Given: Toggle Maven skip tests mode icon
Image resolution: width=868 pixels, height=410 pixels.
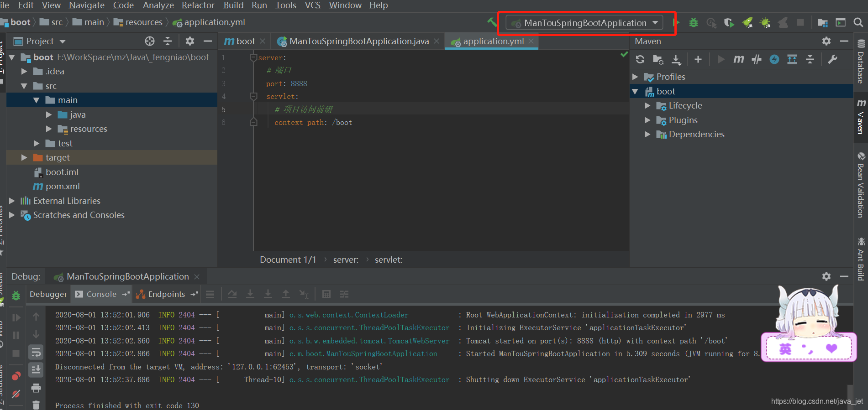Looking at the screenshot, I should (x=774, y=59).
